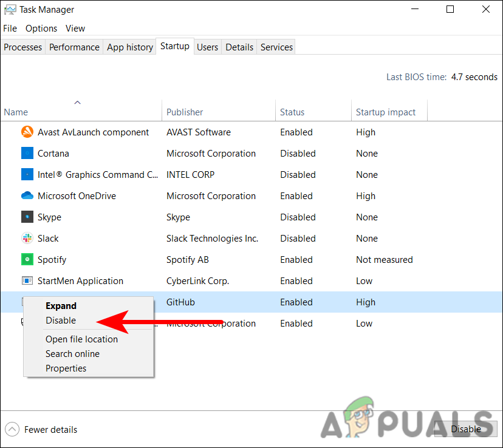Click Disabled status in the Slack row
The height and width of the screenshot is (448, 503).
point(298,239)
